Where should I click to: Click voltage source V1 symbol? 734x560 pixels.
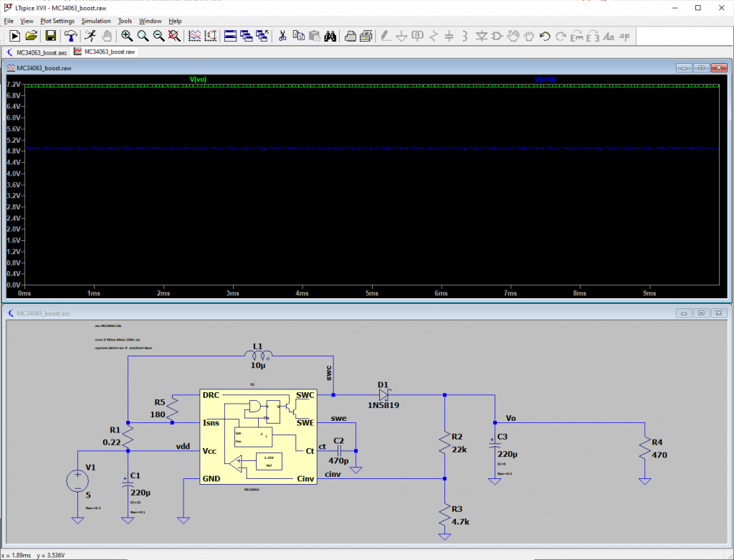pos(77,481)
